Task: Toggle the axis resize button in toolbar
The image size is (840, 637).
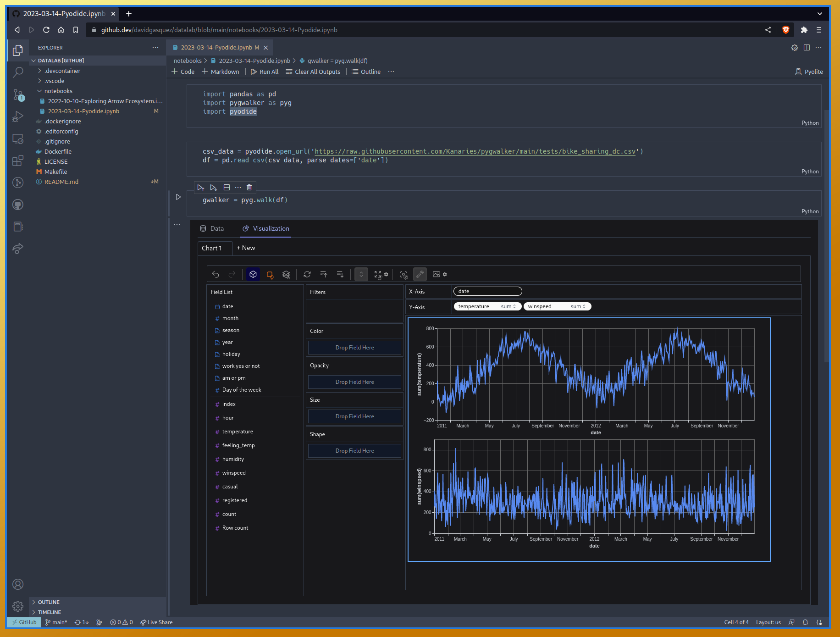Action: click(x=361, y=274)
